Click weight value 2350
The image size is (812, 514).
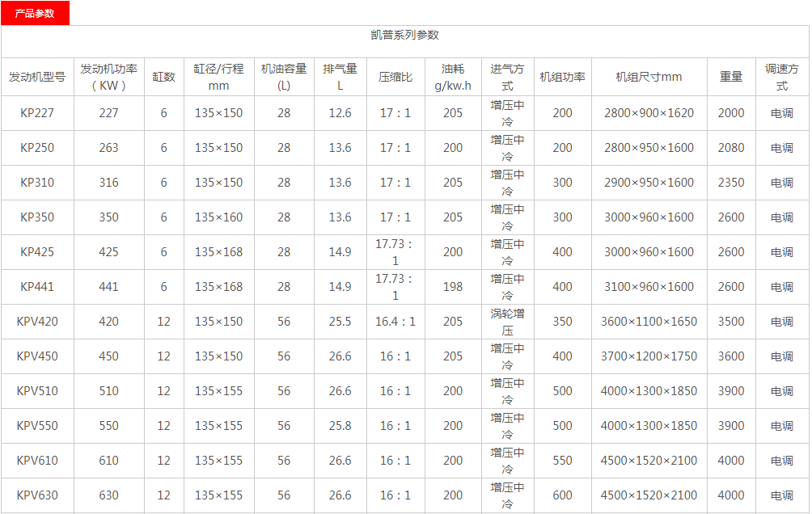[731, 182]
